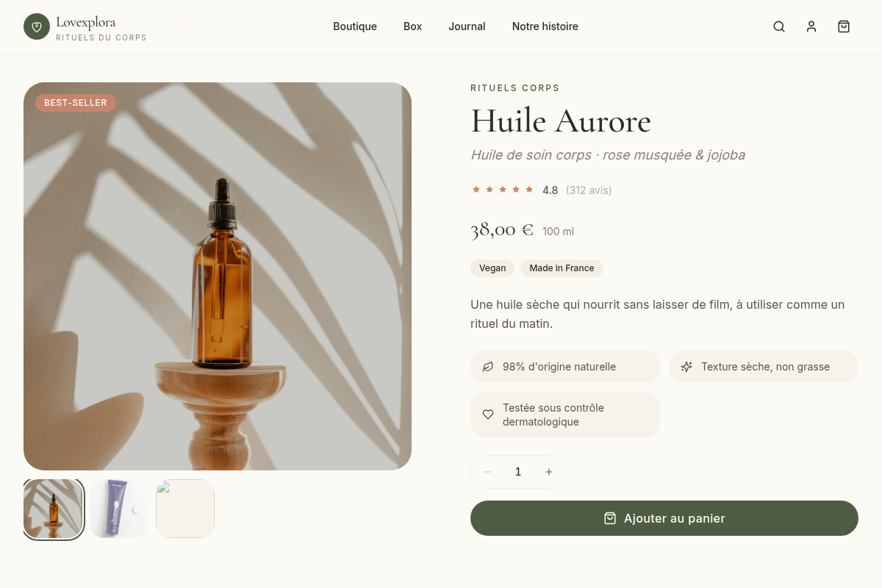882x588 pixels.
Task: Open the (312 avis) reviews link
Action: [x=589, y=190]
